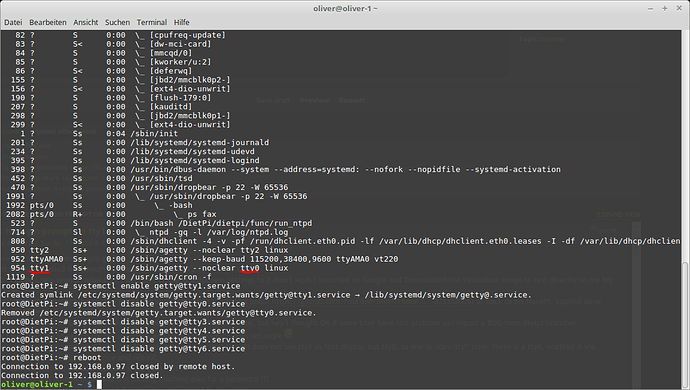Close the terminal window
The height and width of the screenshot is (390, 690).
[x=679, y=8]
